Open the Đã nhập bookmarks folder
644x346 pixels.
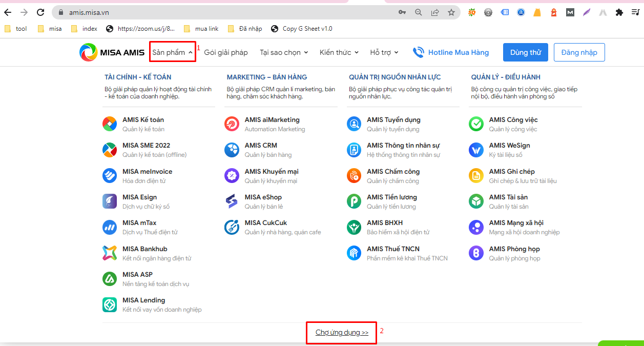(245, 29)
